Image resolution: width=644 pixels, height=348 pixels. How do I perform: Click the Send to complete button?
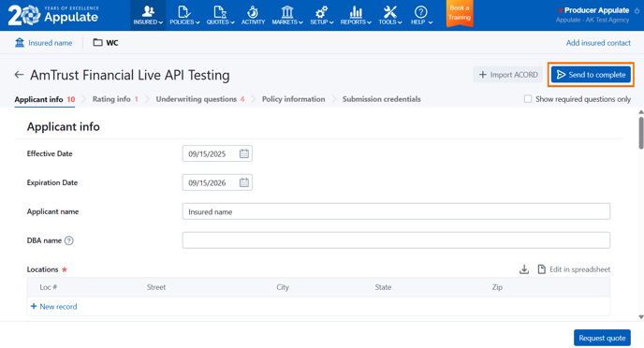pyautogui.click(x=591, y=75)
